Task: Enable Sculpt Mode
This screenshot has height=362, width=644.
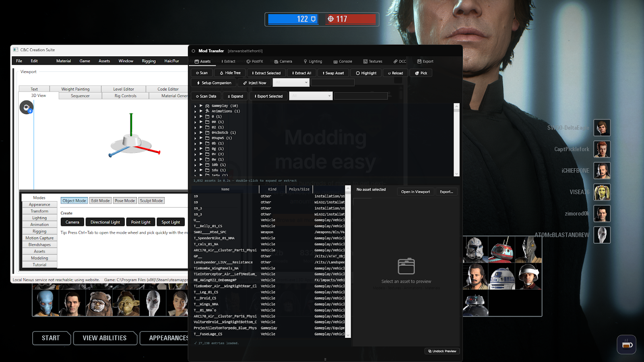Action: coord(151,200)
